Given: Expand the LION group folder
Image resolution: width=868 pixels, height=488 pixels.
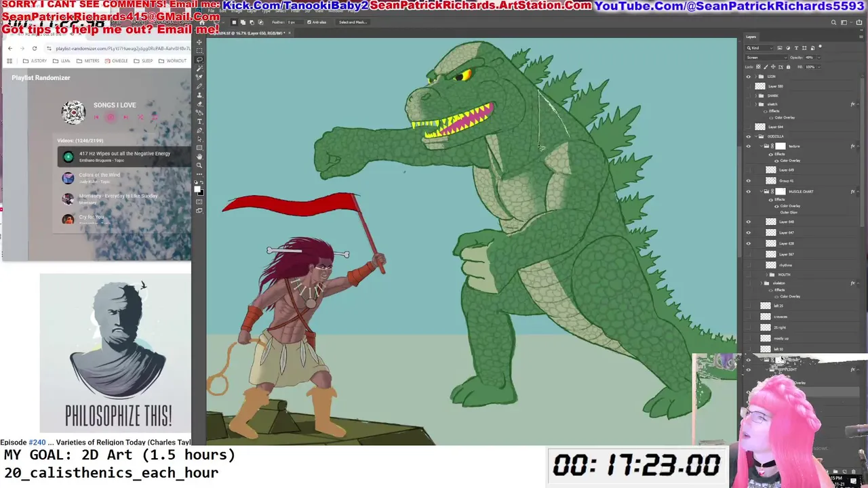Looking at the screenshot, I should pos(755,77).
